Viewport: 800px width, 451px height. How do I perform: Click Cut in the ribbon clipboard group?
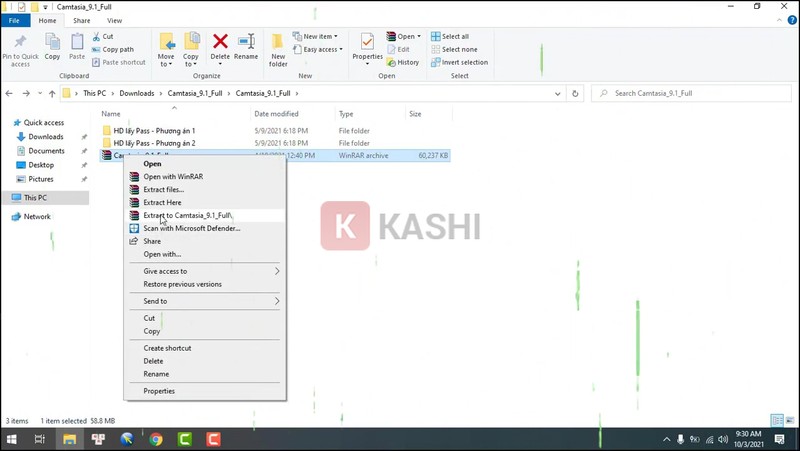(103, 36)
